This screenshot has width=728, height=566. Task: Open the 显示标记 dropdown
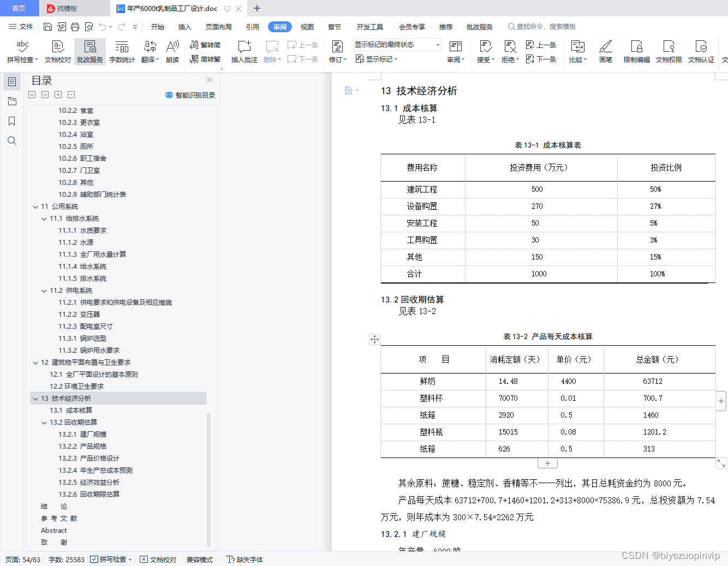pyautogui.click(x=377, y=59)
